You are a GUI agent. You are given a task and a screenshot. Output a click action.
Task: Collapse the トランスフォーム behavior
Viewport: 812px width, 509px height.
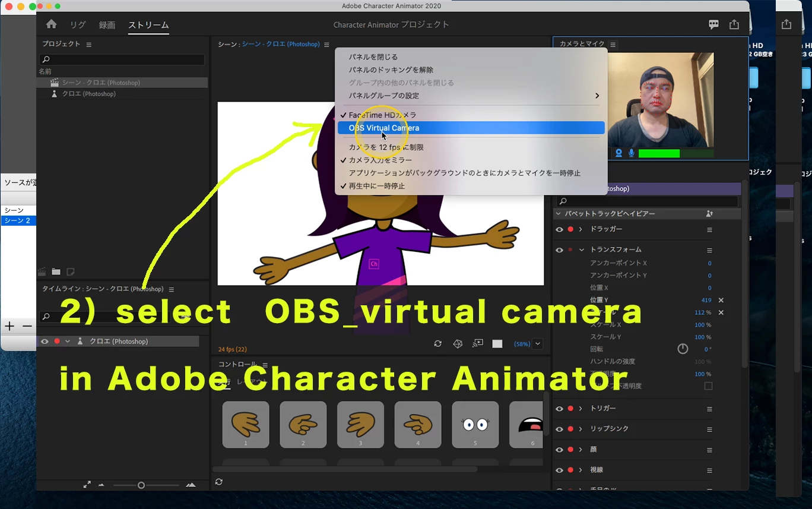point(582,250)
